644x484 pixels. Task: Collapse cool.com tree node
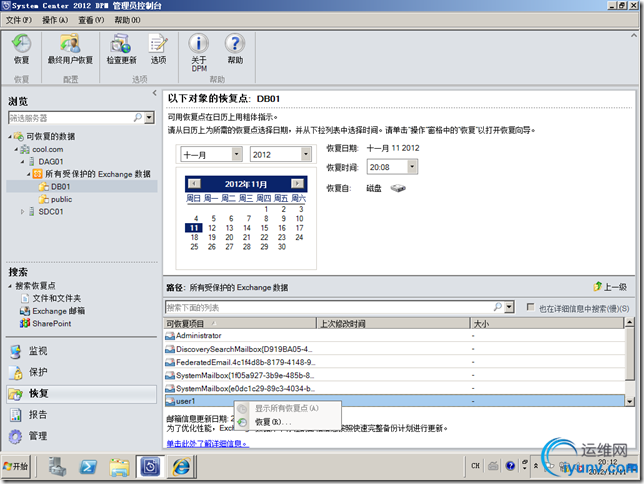coord(16,149)
